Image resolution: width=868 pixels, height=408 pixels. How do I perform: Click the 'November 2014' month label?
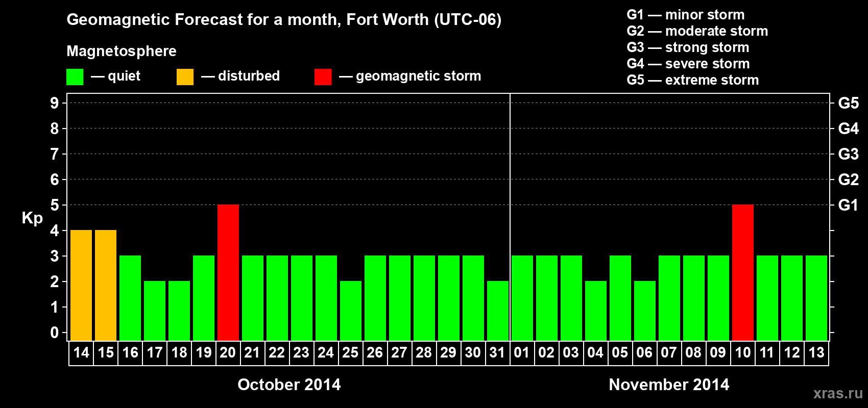(x=669, y=385)
